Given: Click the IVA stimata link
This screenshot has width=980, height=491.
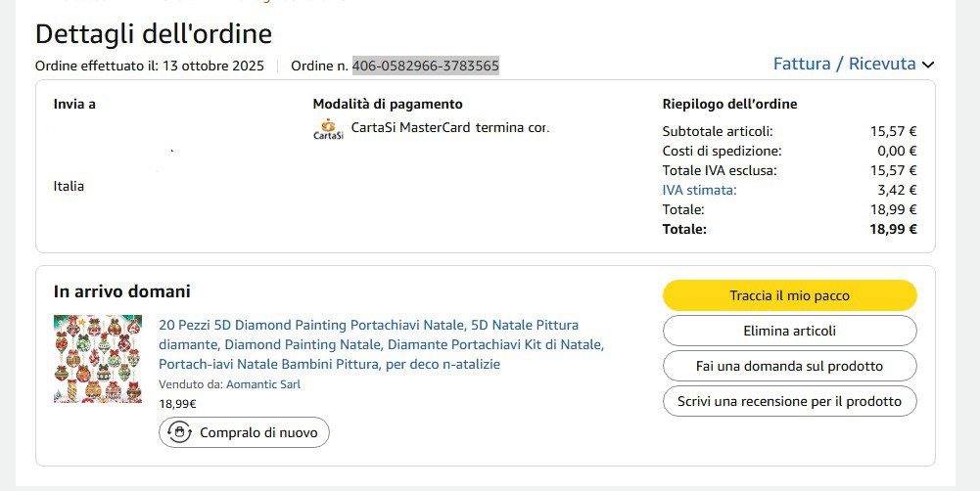Looking at the screenshot, I should (x=699, y=190).
